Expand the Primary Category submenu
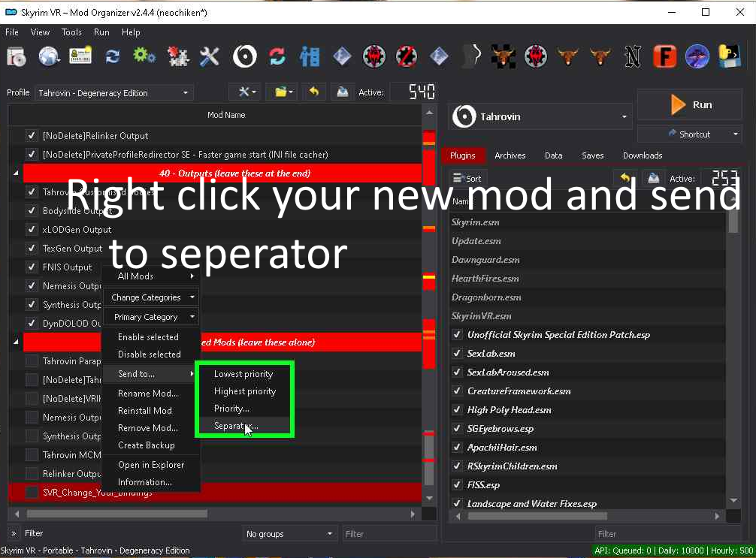The height and width of the screenshot is (558, 756). [151, 317]
